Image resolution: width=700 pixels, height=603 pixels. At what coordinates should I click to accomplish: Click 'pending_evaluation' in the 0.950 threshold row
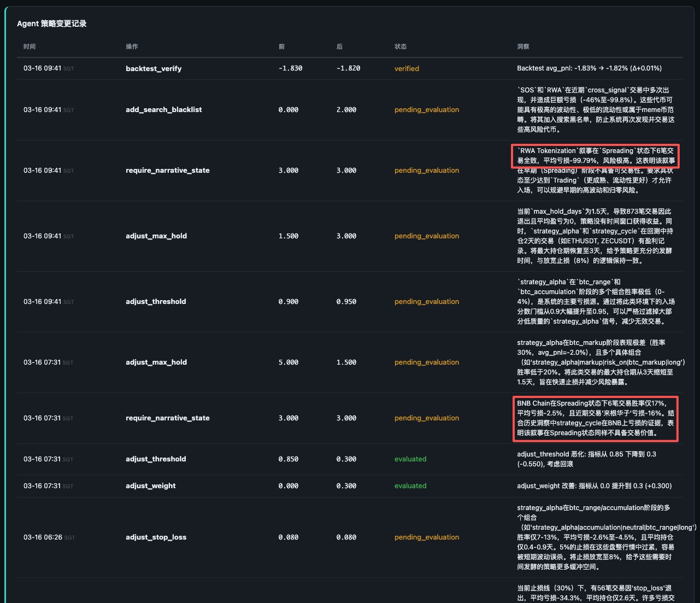pyautogui.click(x=427, y=301)
